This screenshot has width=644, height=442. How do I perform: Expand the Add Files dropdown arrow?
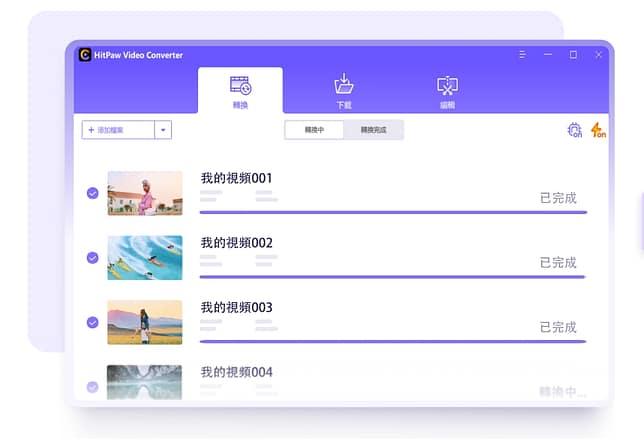tap(163, 130)
